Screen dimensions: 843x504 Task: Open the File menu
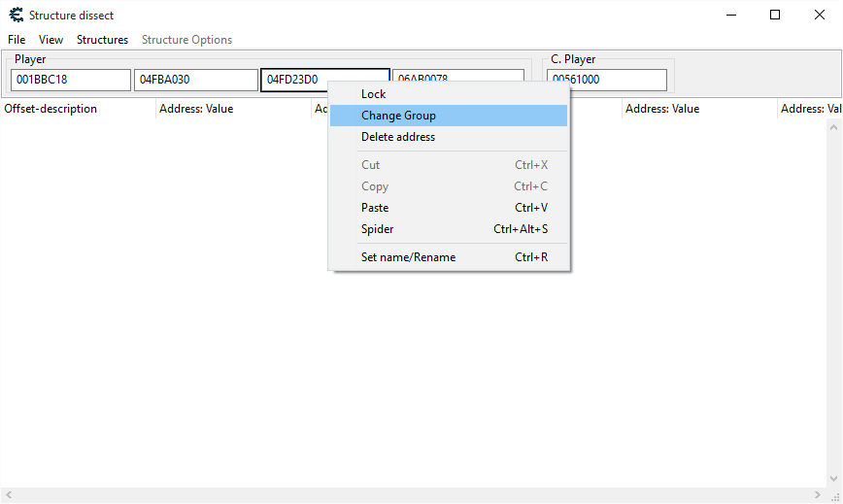[x=17, y=40]
